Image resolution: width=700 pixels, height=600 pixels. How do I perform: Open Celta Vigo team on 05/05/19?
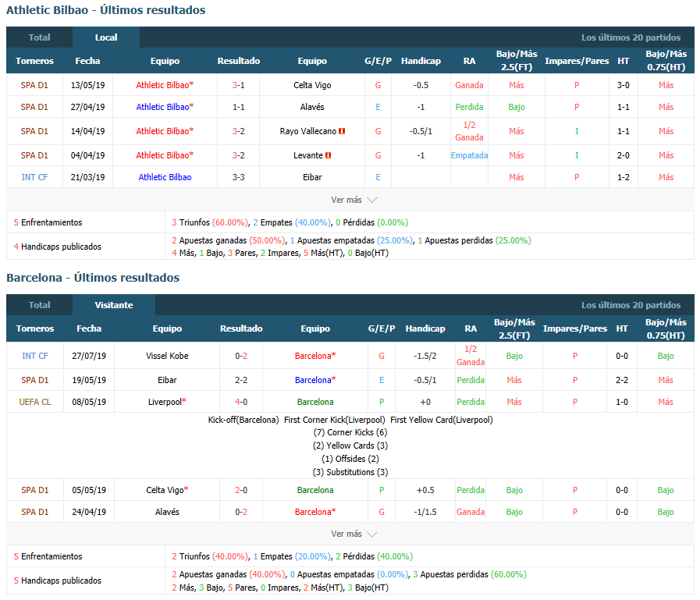(x=167, y=490)
